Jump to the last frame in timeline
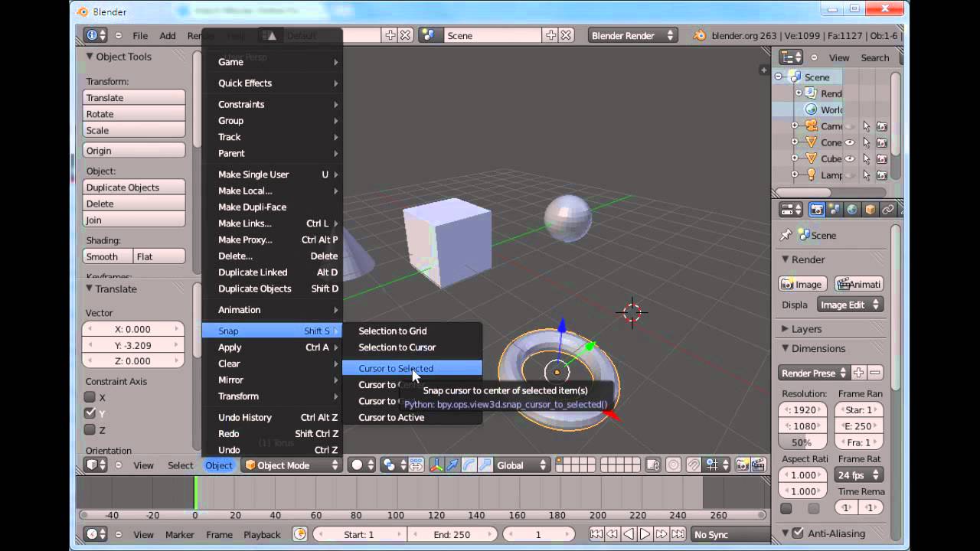 pos(677,534)
